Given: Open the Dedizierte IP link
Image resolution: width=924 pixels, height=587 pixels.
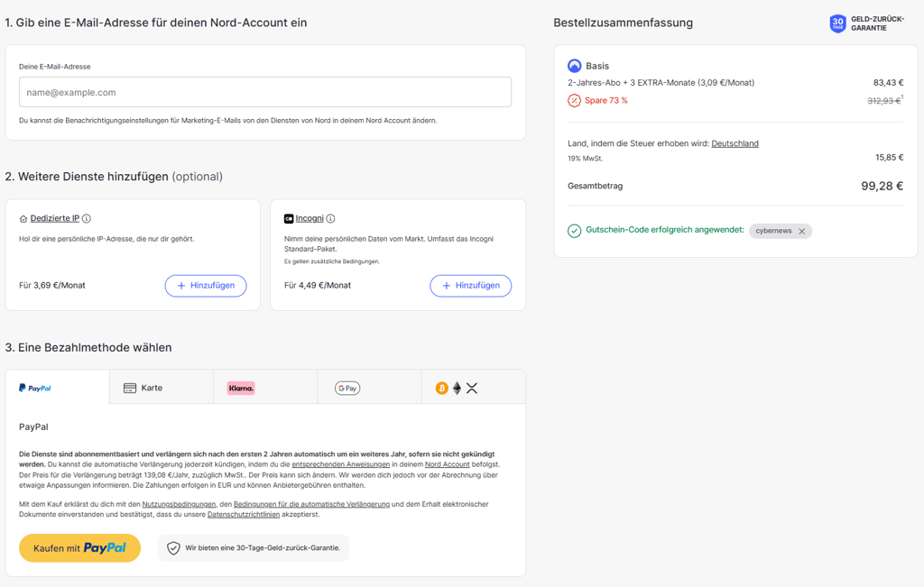Looking at the screenshot, I should click(x=55, y=218).
